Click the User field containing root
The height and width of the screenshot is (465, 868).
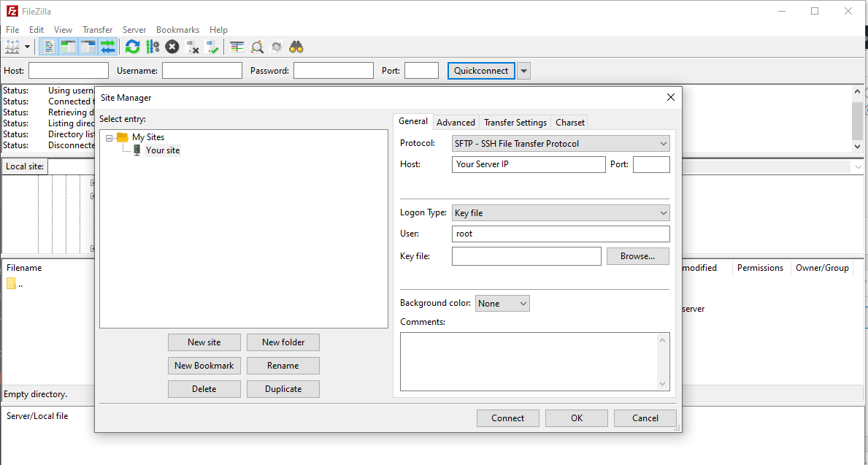coord(561,234)
